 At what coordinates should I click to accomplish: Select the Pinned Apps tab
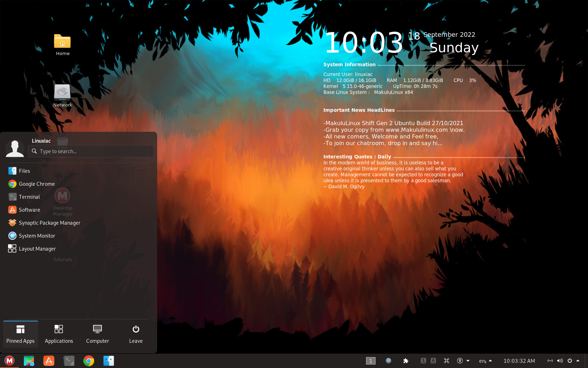coord(21,334)
